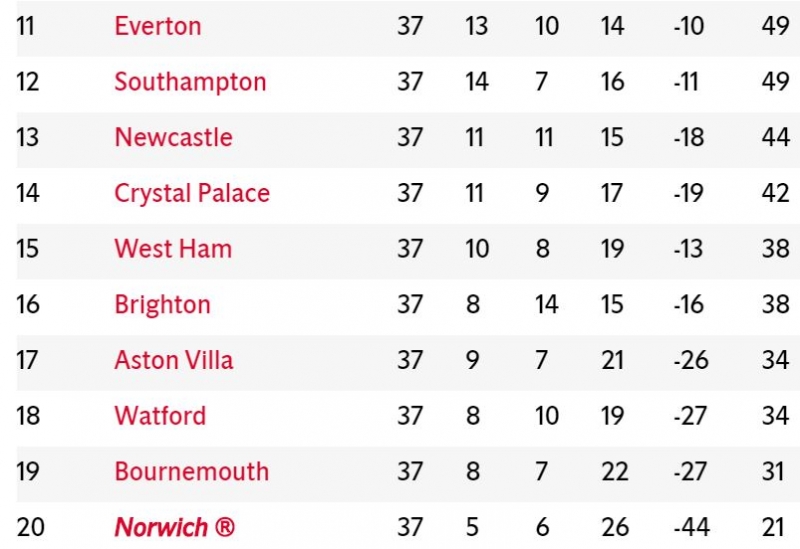Click Crystal Palace's 42 points value
The image size is (800, 549).
tap(775, 193)
